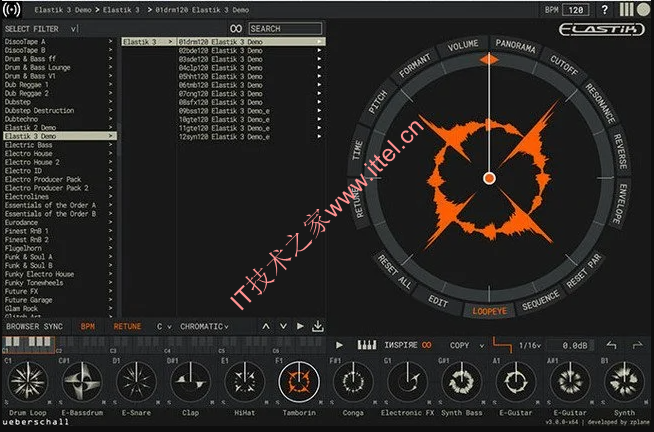Go to next loop with down arrow

pyautogui.click(x=283, y=327)
